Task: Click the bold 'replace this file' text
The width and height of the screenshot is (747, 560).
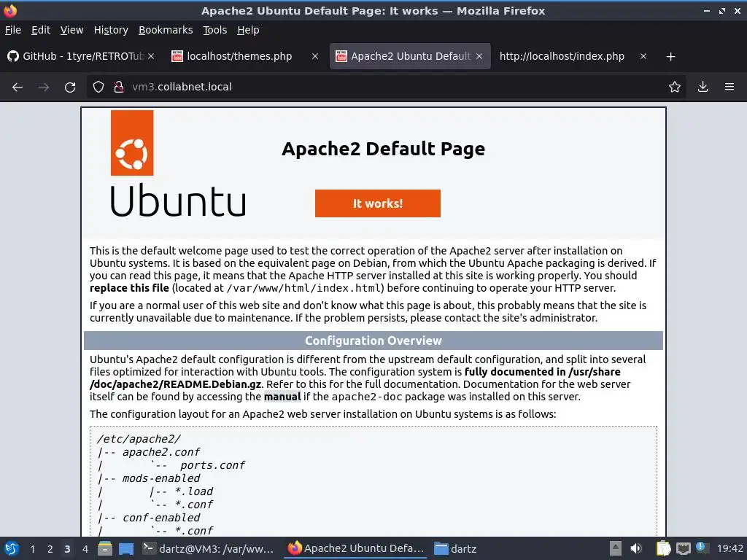Action: (x=129, y=288)
